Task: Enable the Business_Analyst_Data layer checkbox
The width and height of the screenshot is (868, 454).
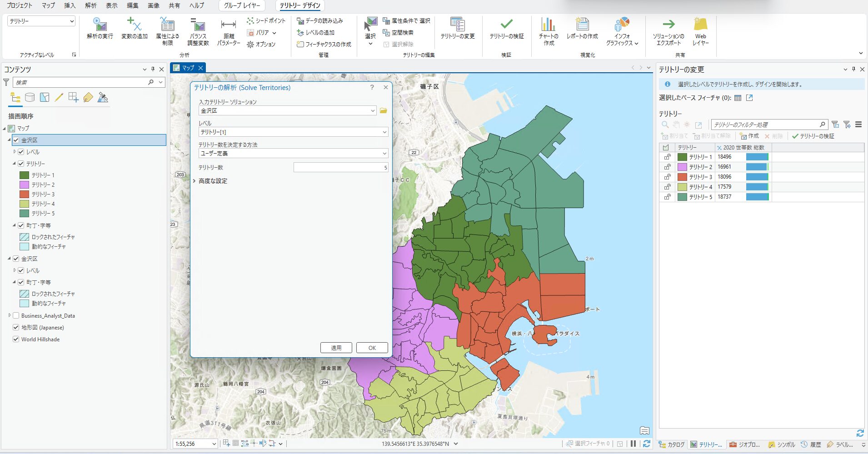Action: tap(16, 315)
